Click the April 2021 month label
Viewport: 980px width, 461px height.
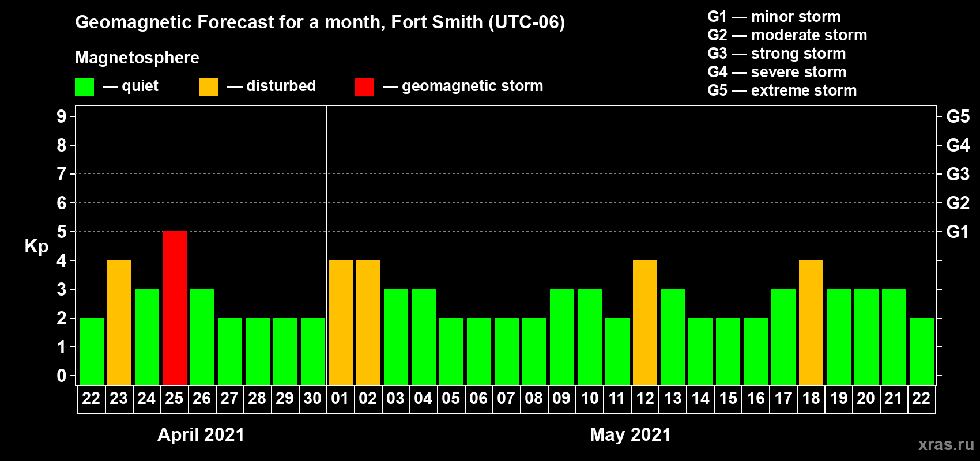(201, 434)
